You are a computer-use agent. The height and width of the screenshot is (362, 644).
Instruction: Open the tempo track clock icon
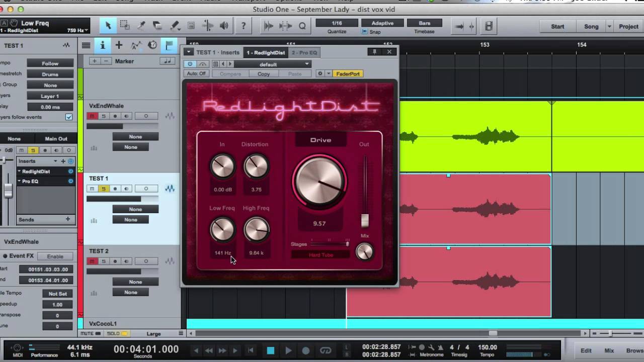tap(152, 45)
